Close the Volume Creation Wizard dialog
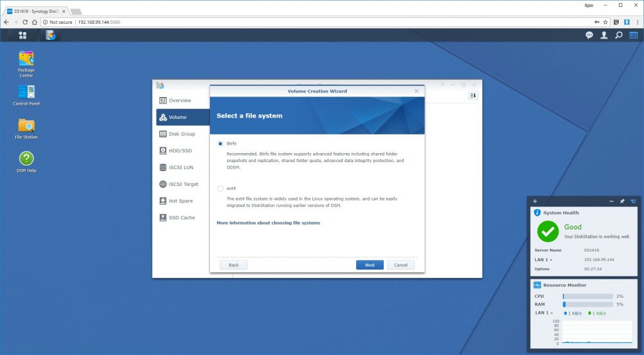This screenshot has width=644, height=355. tap(417, 91)
